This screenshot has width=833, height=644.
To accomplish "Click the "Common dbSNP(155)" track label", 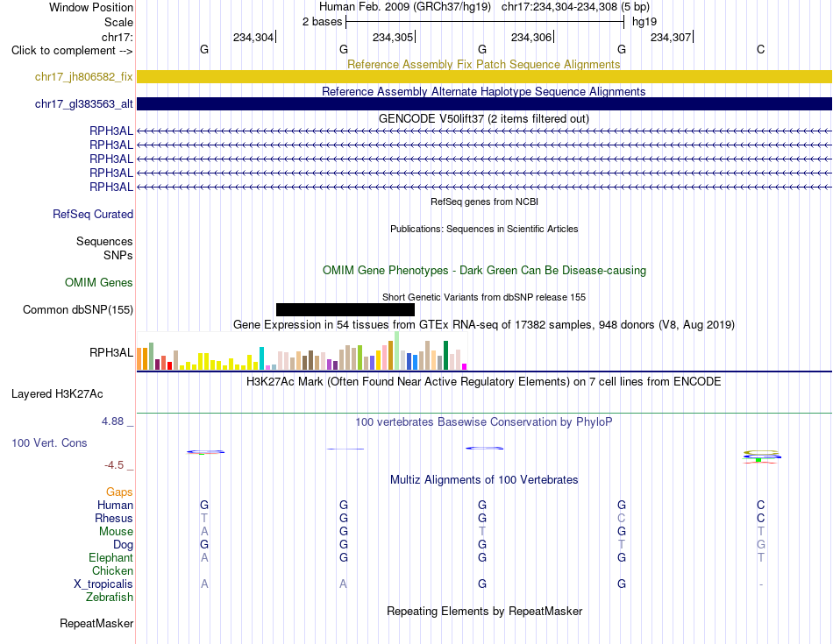I will (x=78, y=309).
